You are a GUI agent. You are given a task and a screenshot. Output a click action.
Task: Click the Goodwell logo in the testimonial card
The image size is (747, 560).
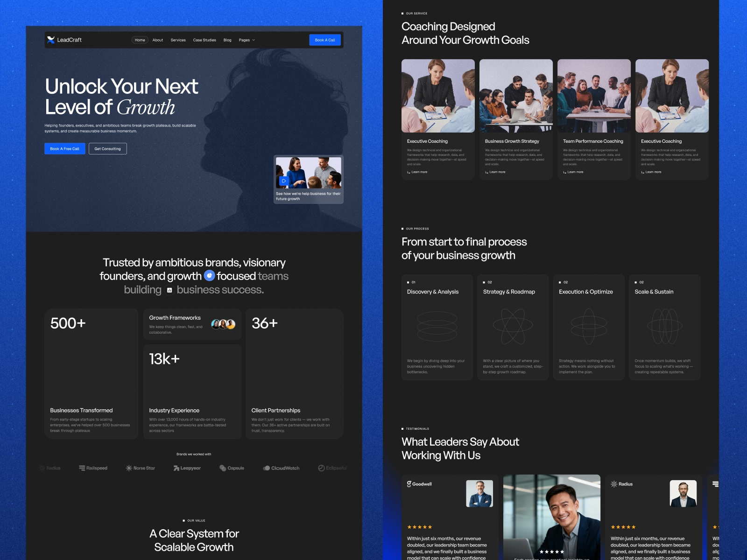419,484
